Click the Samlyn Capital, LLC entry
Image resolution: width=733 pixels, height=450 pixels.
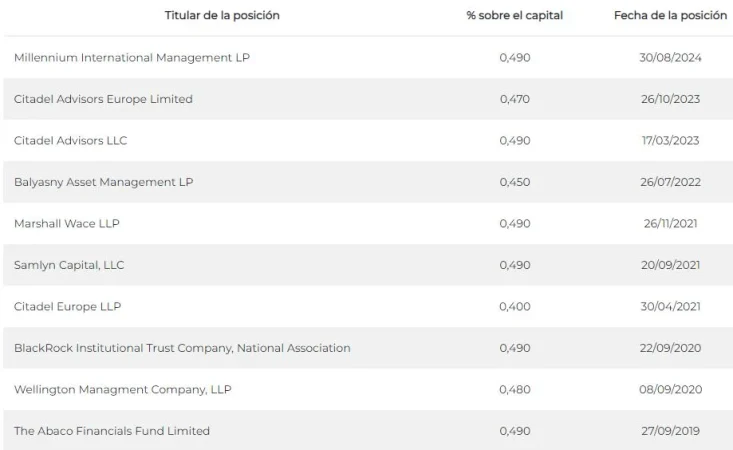tap(69, 265)
